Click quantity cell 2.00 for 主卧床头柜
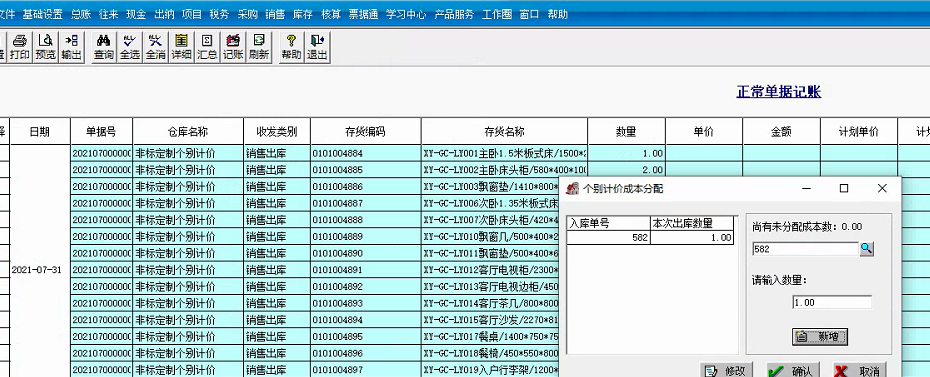 (627, 170)
